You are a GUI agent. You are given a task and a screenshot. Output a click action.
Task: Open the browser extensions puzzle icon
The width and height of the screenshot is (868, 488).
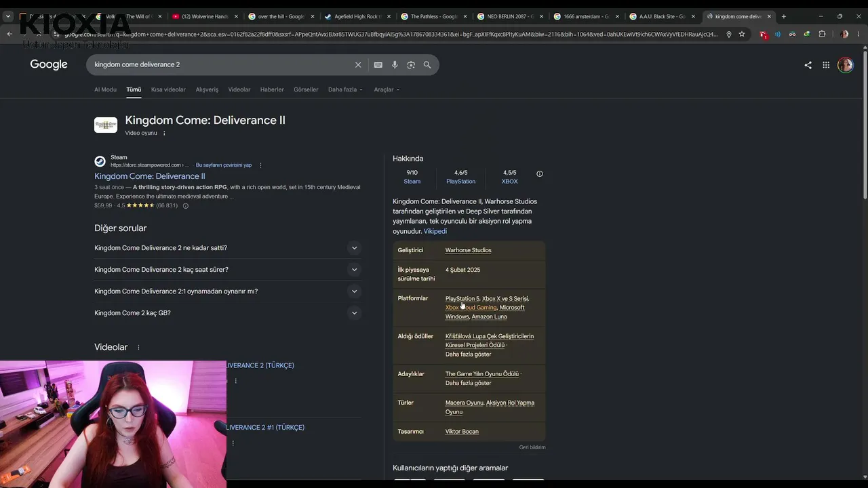click(x=822, y=34)
